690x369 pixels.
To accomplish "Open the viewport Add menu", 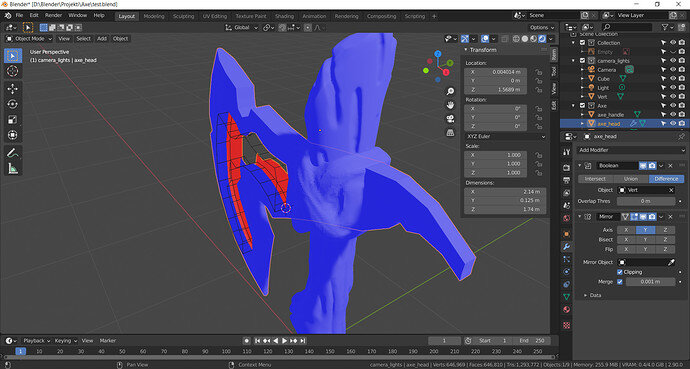I will (102, 39).
